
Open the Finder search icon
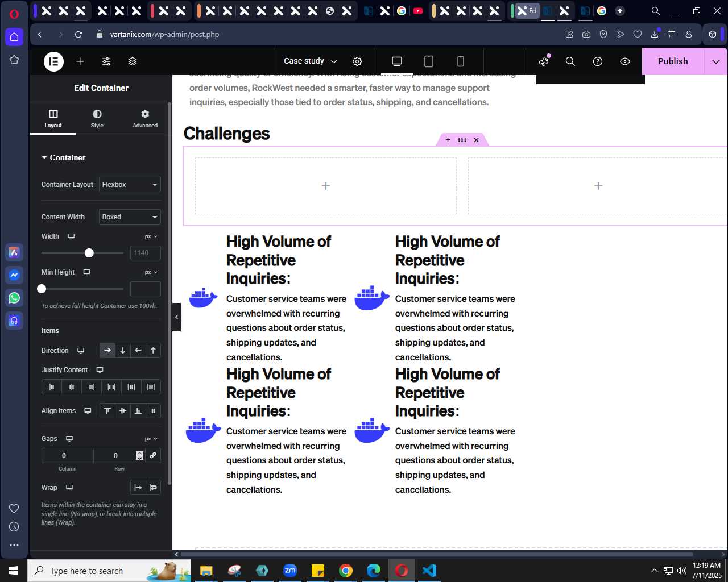[570, 61]
